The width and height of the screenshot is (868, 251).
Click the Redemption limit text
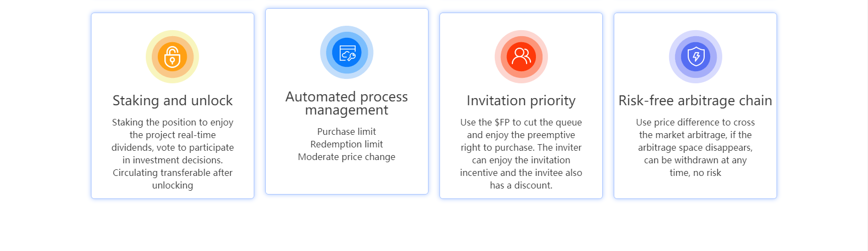[347, 144]
